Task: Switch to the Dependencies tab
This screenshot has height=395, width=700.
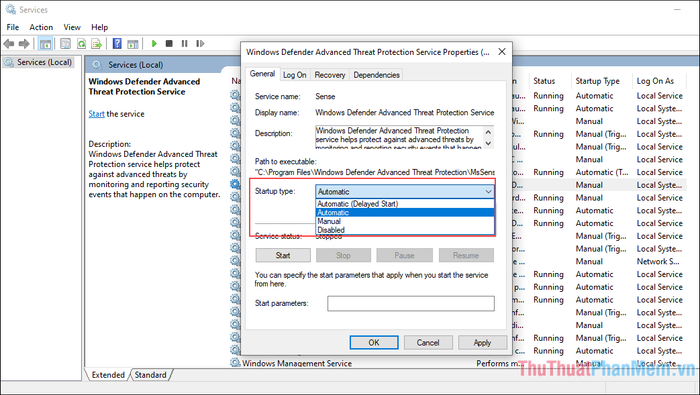Action: 376,75
